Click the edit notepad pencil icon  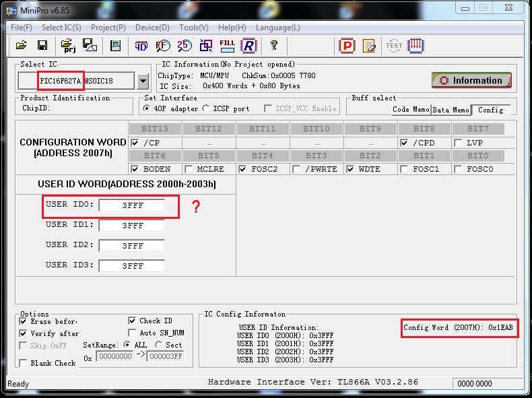[x=369, y=46]
